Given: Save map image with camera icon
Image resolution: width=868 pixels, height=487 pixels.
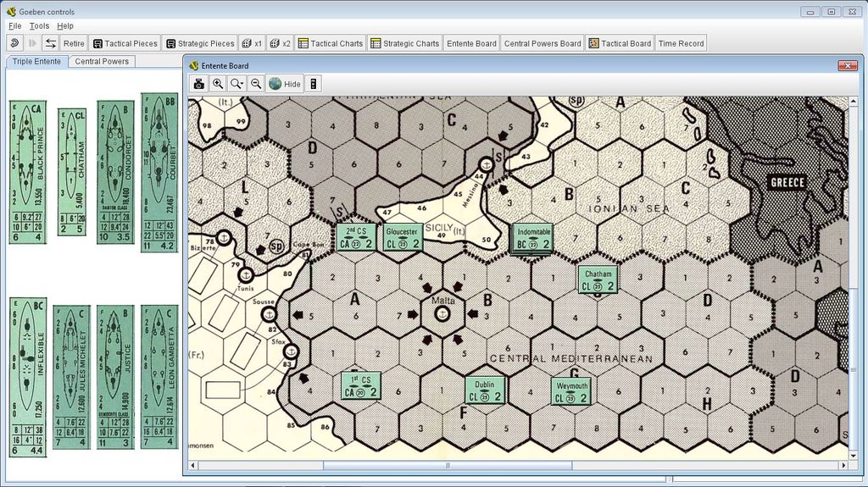Looking at the screenshot, I should [x=198, y=84].
